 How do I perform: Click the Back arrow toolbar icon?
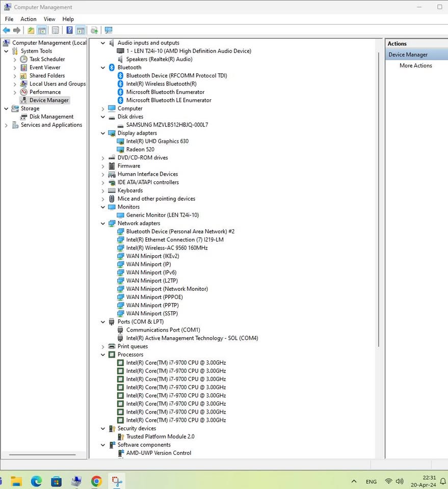6,30
